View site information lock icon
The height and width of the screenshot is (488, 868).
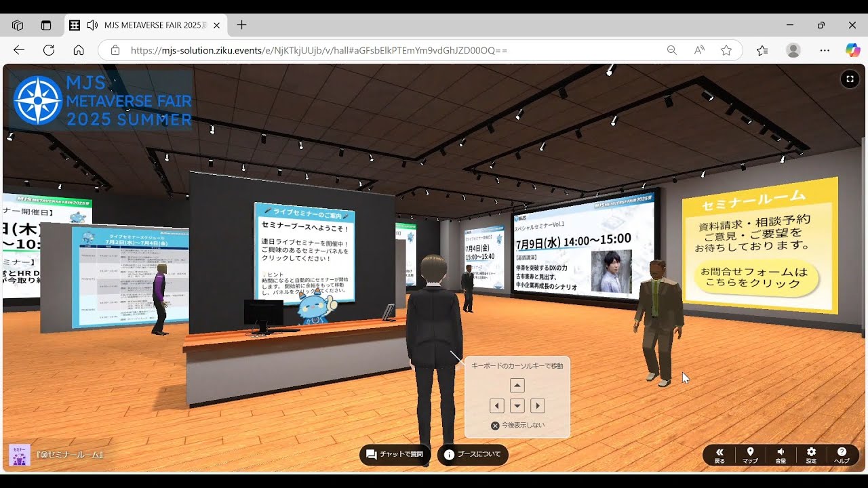115,50
